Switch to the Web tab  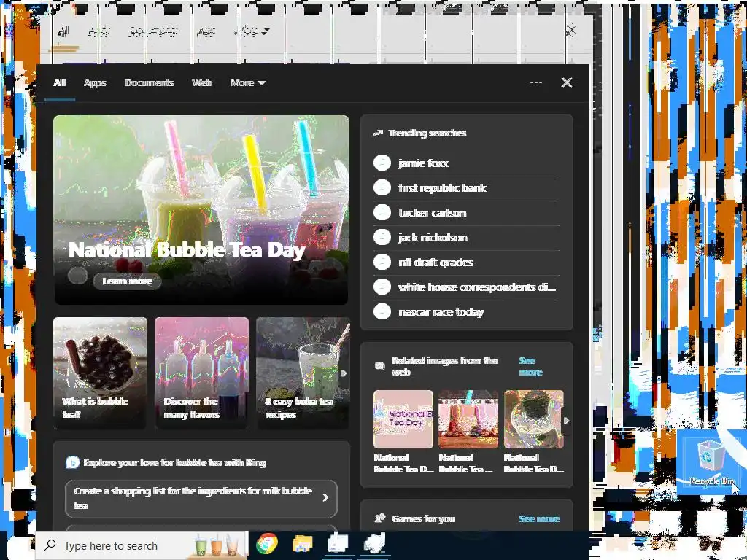tap(202, 83)
